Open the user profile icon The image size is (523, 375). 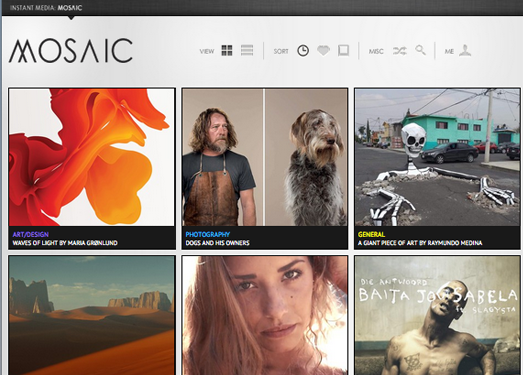[465, 50]
